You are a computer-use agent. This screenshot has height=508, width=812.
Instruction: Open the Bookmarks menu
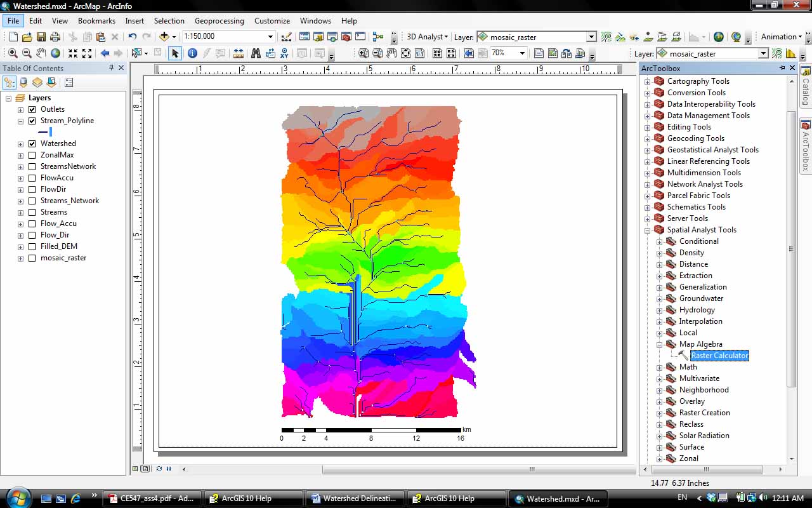click(x=96, y=21)
